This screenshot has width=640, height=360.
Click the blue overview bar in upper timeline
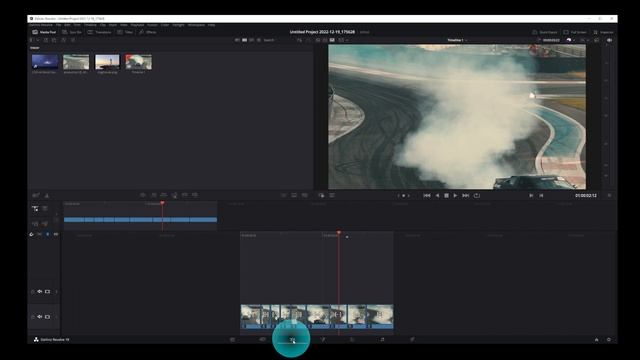tap(140, 220)
